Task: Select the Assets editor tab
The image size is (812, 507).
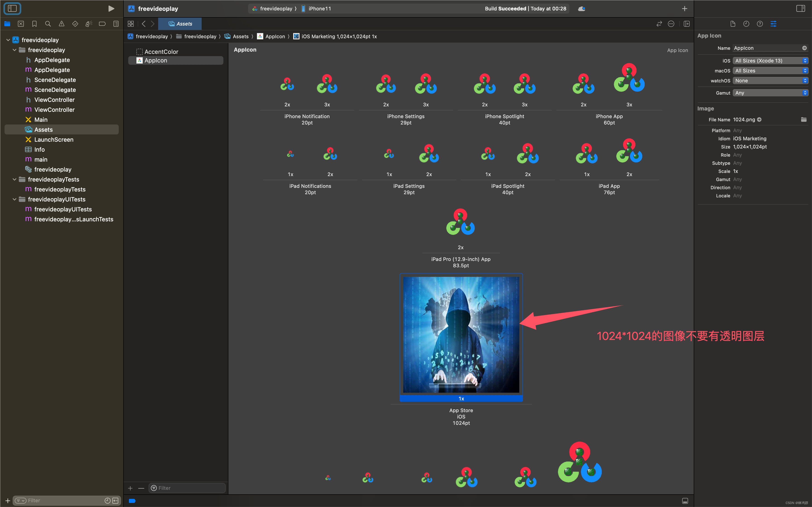Action: (x=180, y=24)
